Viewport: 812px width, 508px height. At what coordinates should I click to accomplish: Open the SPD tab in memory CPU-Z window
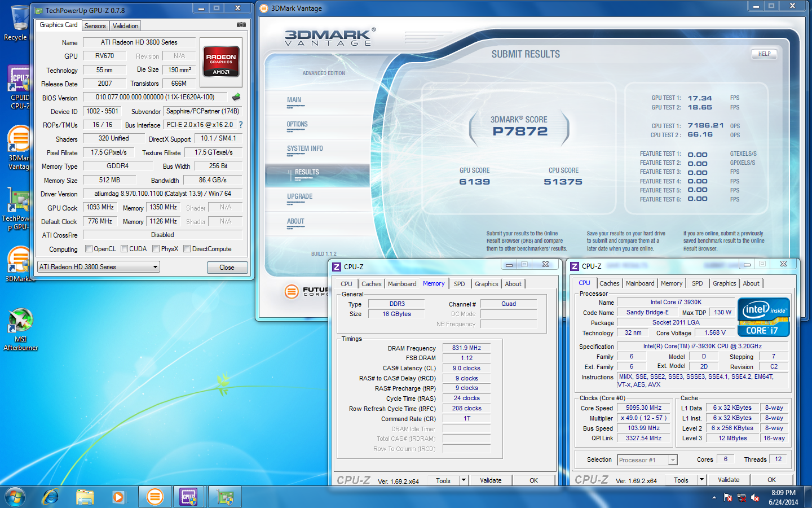pyautogui.click(x=460, y=284)
